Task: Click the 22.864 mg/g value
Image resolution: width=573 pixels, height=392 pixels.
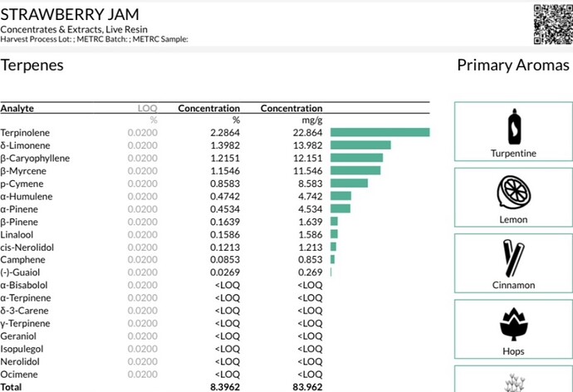Action: coord(307,133)
